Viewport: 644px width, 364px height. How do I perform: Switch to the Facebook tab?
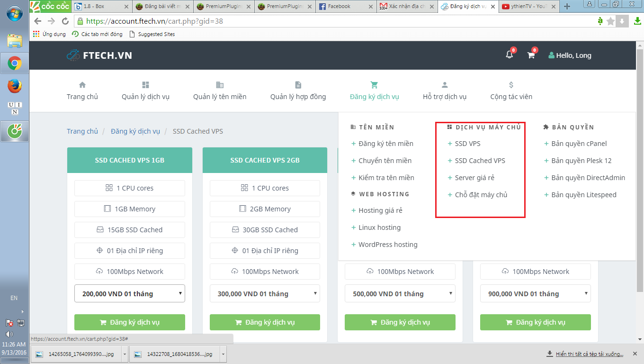pos(346,7)
